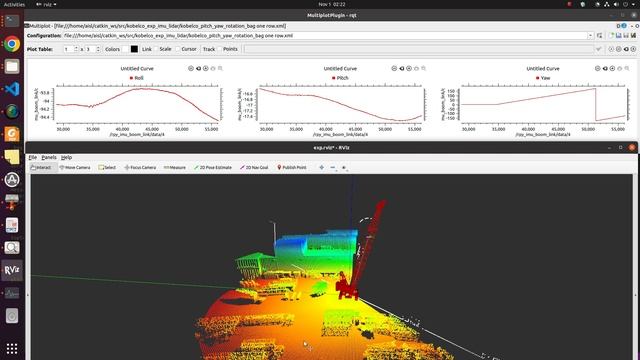This screenshot has width=640, height=360.
Task: Click the minus remove-tool icon in RViz
Action: [x=333, y=167]
